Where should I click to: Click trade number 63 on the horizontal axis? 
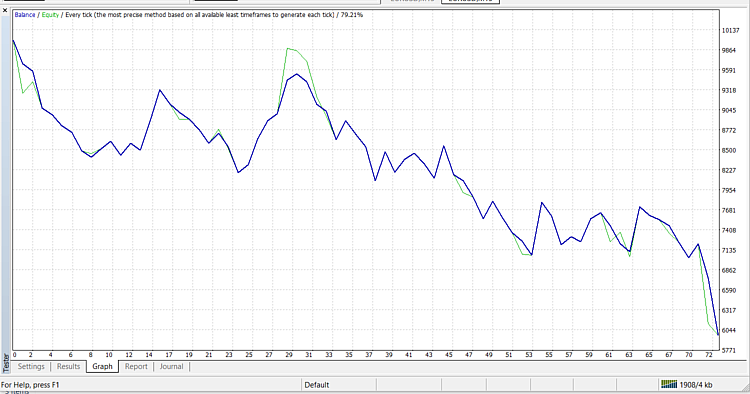629,355
